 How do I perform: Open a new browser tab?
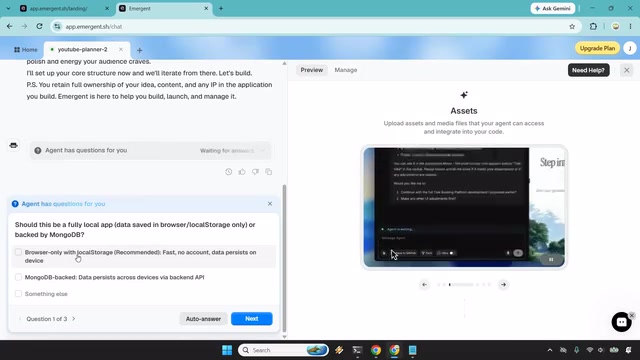(221, 8)
